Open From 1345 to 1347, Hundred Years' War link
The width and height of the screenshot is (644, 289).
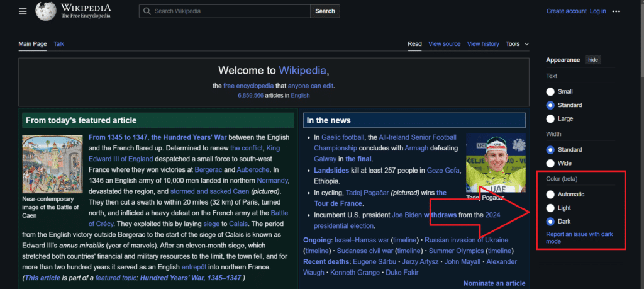[158, 137]
